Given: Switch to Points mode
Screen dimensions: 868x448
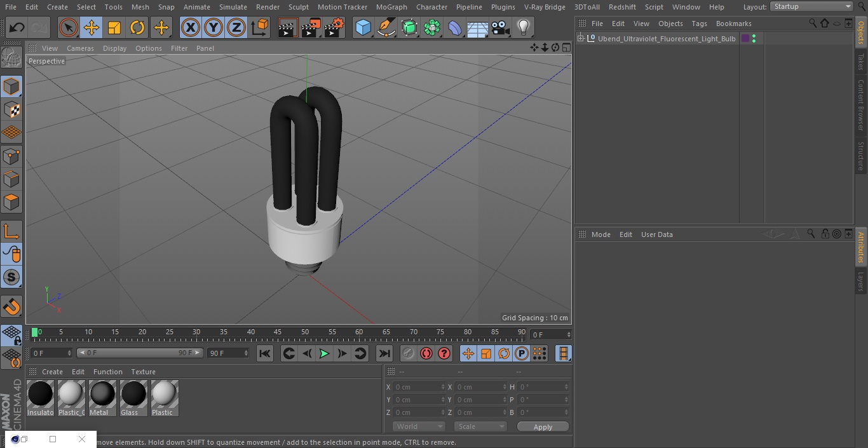Looking at the screenshot, I should 11,156.
